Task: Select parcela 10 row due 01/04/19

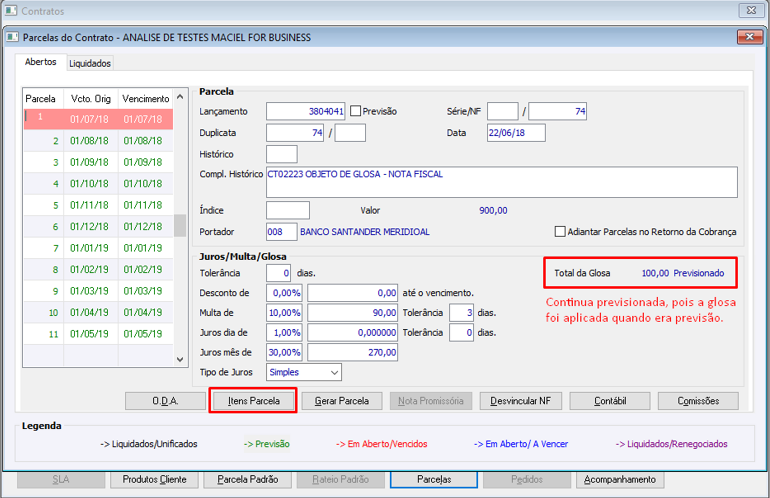Action: pyautogui.click(x=98, y=312)
